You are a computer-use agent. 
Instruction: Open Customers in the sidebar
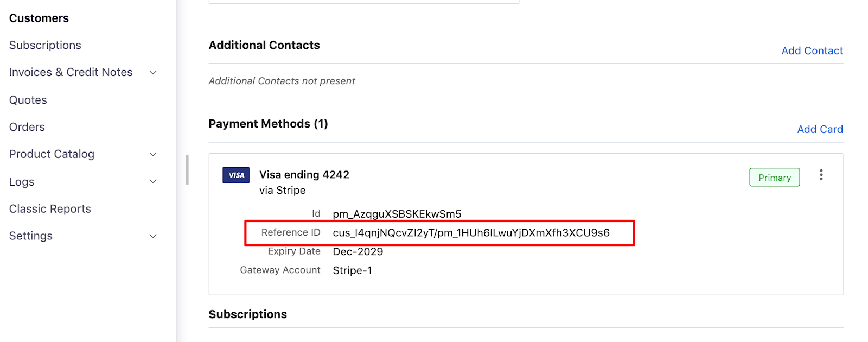tap(39, 18)
